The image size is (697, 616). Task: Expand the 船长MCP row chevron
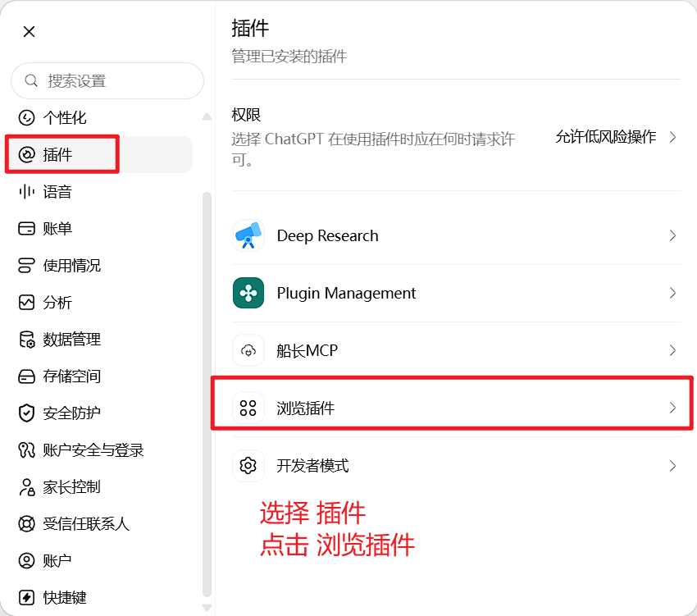pos(672,350)
